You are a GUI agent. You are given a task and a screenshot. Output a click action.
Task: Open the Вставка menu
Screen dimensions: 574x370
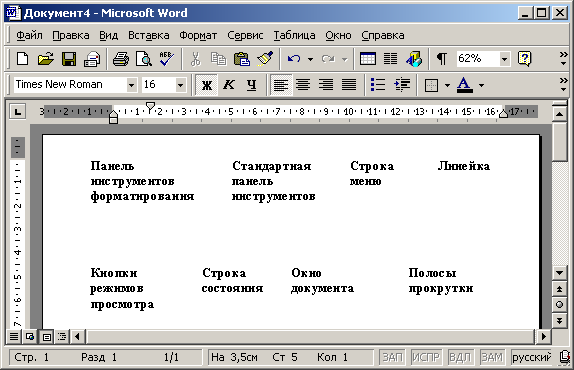(x=149, y=35)
